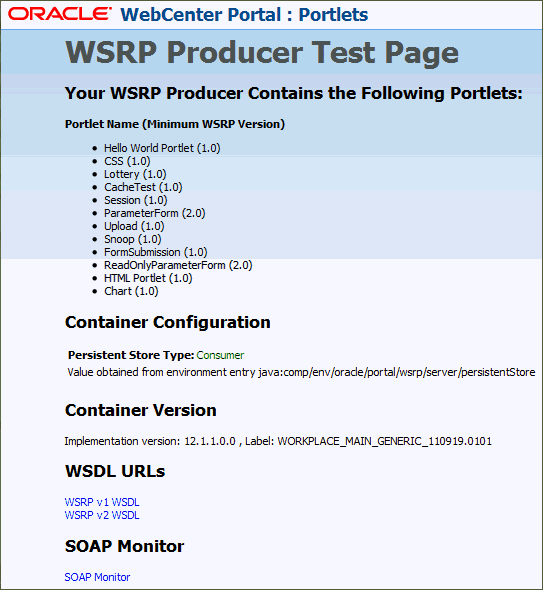Select the Hello World Portlet (1.0) entry
Screen dimensions: 543x590
[162, 148]
